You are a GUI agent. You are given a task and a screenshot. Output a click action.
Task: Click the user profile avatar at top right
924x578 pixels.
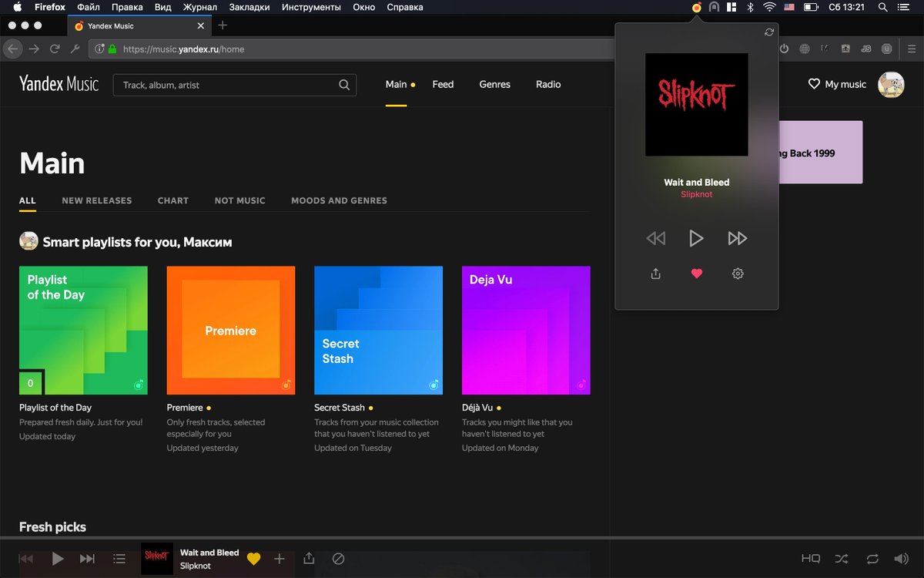pyautogui.click(x=891, y=85)
